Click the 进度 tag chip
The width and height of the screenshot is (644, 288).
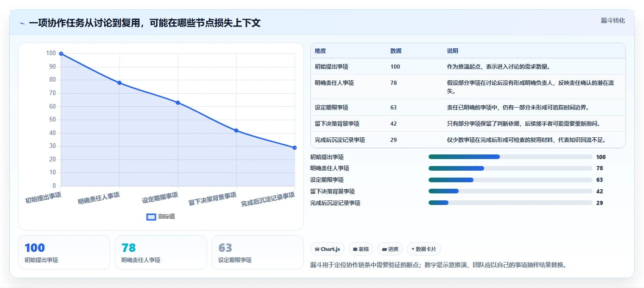click(x=390, y=249)
